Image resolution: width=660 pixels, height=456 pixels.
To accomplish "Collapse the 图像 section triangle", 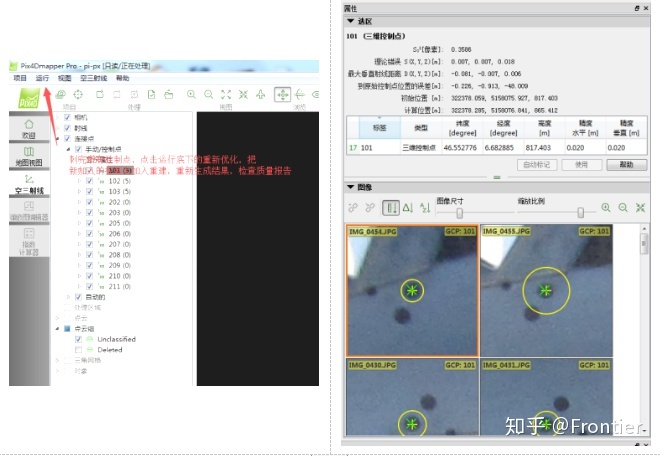I will click(x=351, y=187).
